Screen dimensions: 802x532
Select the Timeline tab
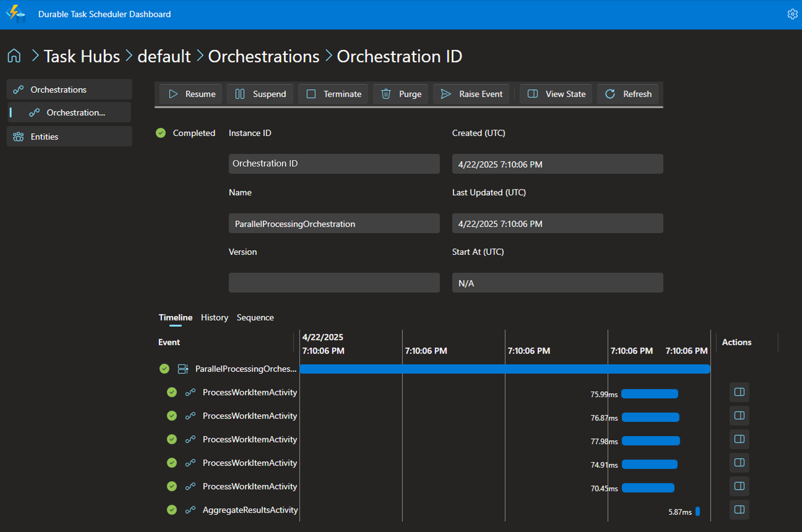175,317
